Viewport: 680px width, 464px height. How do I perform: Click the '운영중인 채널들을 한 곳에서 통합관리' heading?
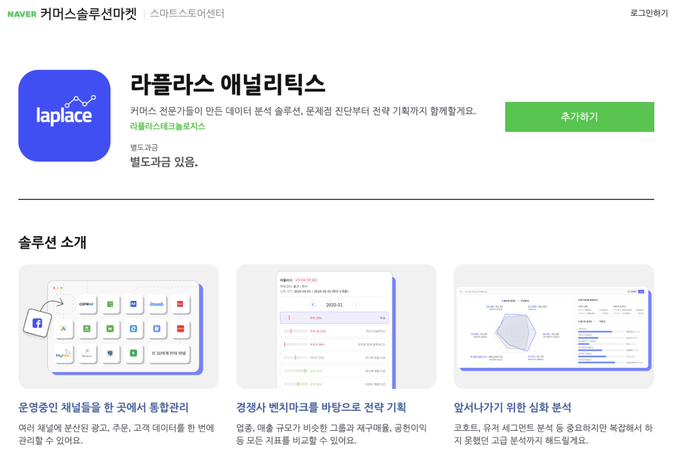coord(103,407)
